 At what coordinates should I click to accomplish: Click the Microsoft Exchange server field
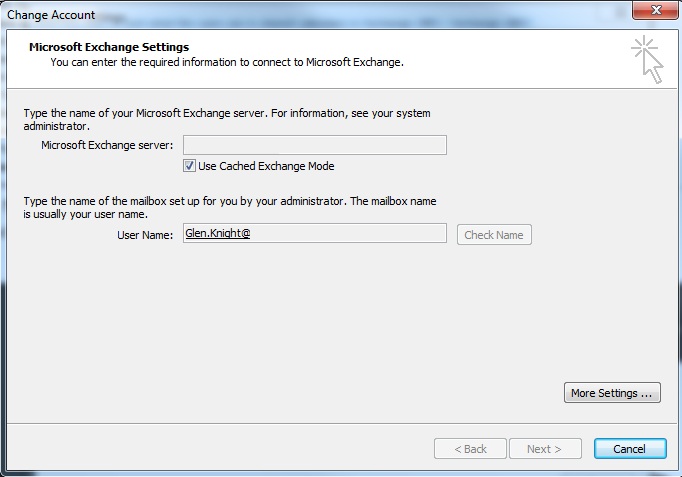pyautogui.click(x=314, y=145)
